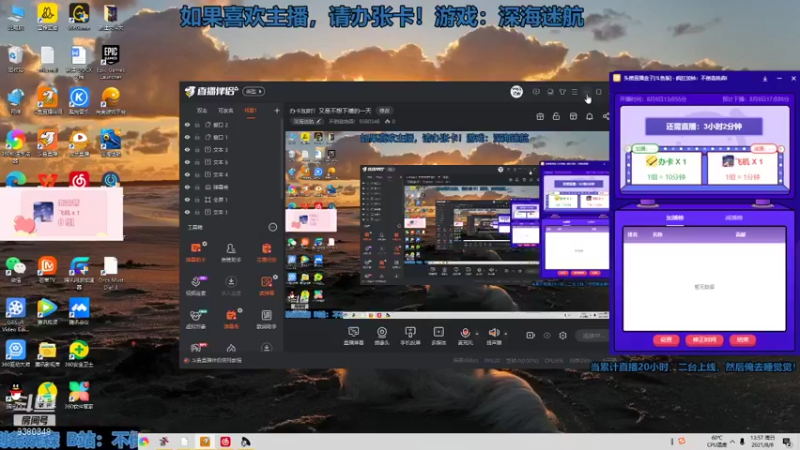The image size is (800, 450).
Task: Hide the 文本 3 source layer
Action: pyautogui.click(x=187, y=150)
